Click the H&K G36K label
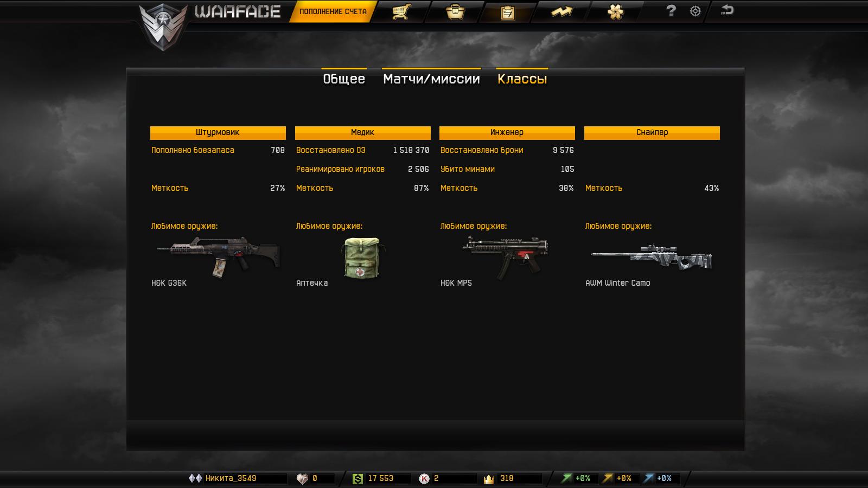Image resolution: width=868 pixels, height=488 pixels. (x=169, y=283)
